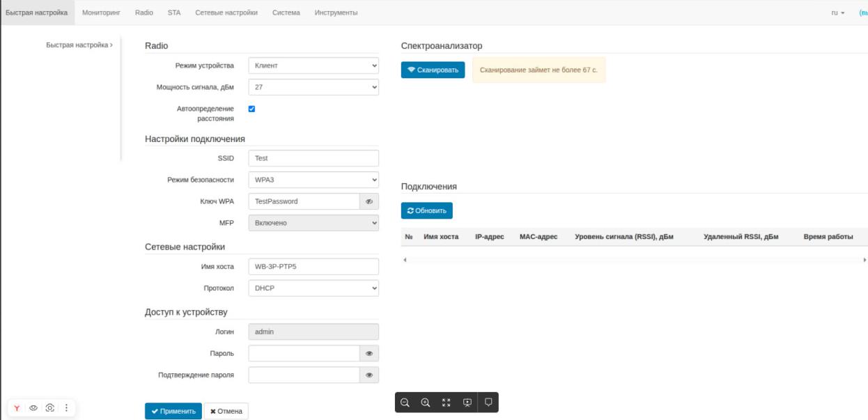Open the Сетевые настройки tab
The width and height of the screenshot is (868, 420).
226,13
